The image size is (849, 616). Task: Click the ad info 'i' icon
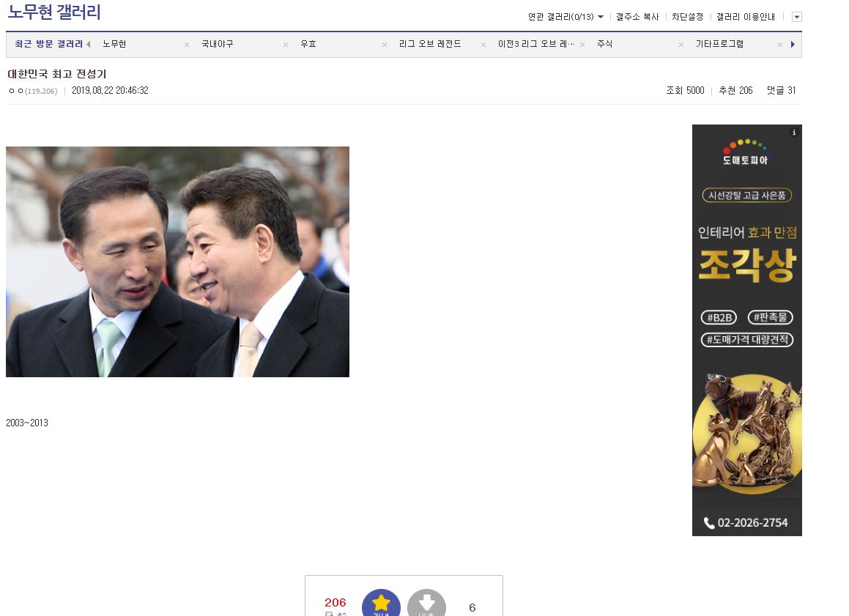coord(794,133)
